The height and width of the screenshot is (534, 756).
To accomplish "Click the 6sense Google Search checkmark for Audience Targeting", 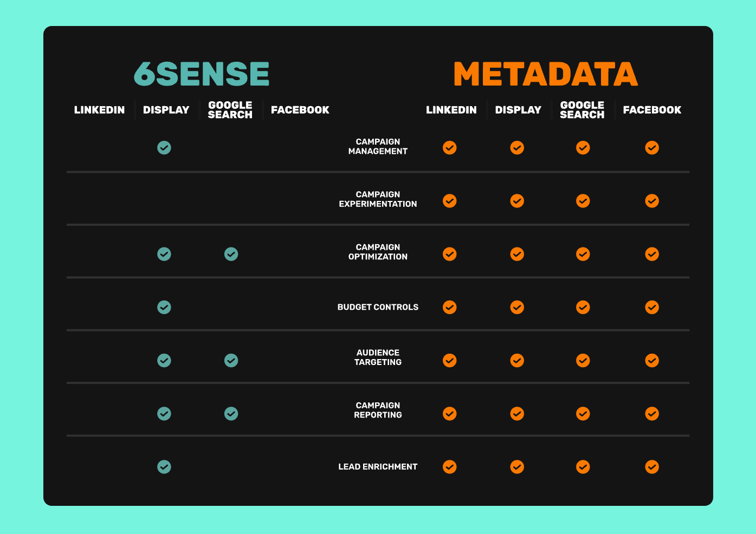I will click(231, 360).
